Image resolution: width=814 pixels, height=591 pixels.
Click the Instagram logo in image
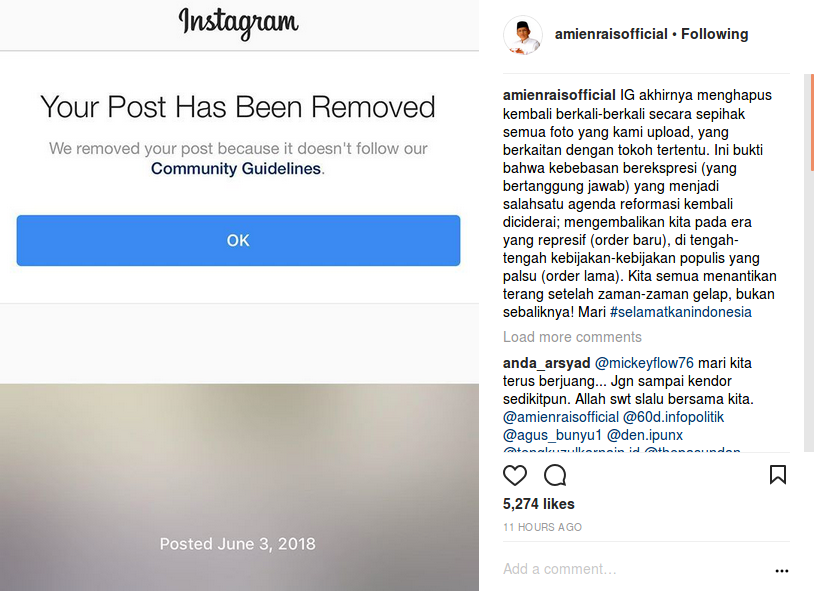238,23
